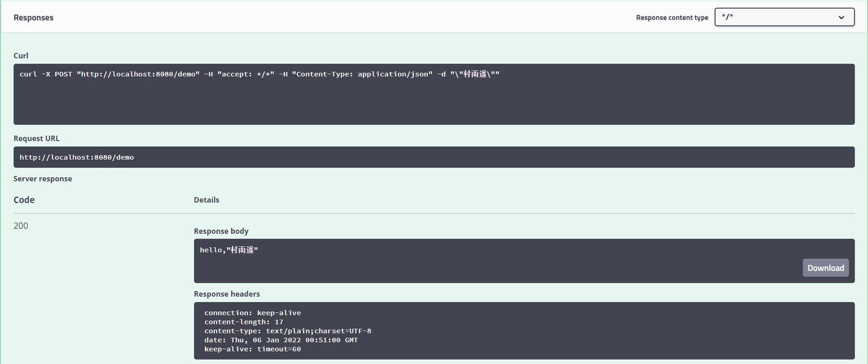Click the Details column header
Image resolution: width=868 pixels, height=364 pixels.
click(206, 200)
